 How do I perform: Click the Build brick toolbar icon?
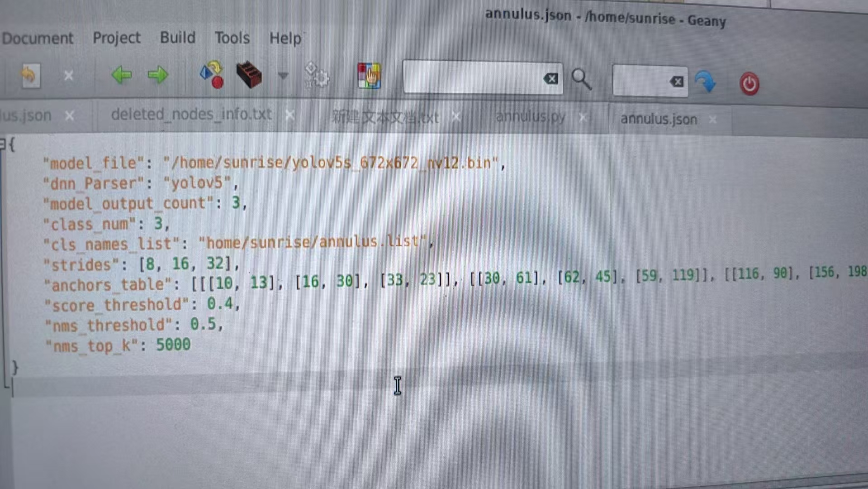point(249,75)
